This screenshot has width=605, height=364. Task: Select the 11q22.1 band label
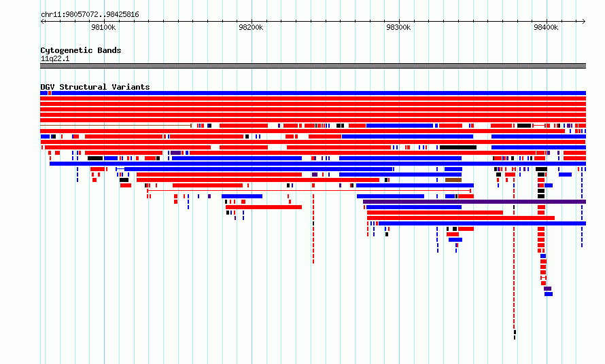coord(55,58)
